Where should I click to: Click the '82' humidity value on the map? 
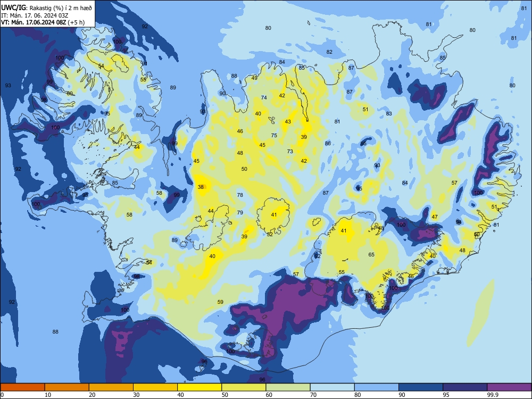(x=329, y=52)
